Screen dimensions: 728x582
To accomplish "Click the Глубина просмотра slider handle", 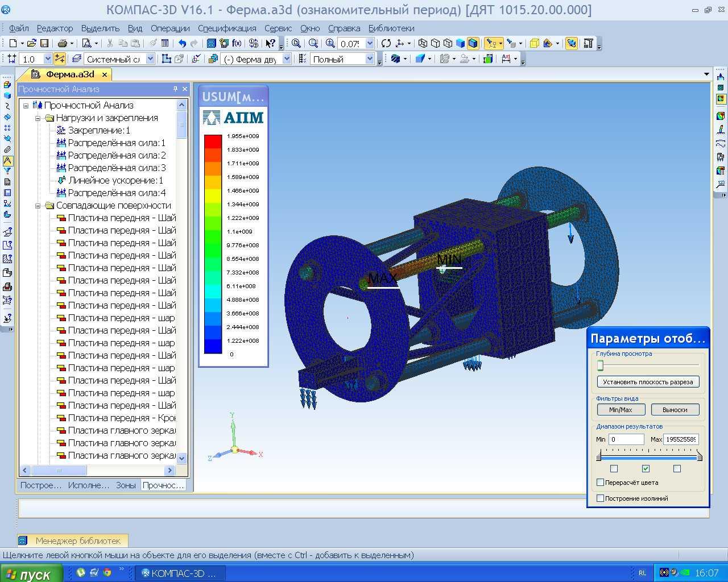I will (600, 366).
